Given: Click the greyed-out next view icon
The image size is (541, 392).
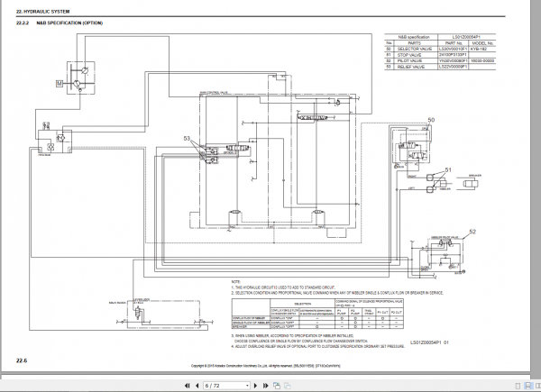Looking at the screenshot, I should pyautogui.click(x=287, y=386).
